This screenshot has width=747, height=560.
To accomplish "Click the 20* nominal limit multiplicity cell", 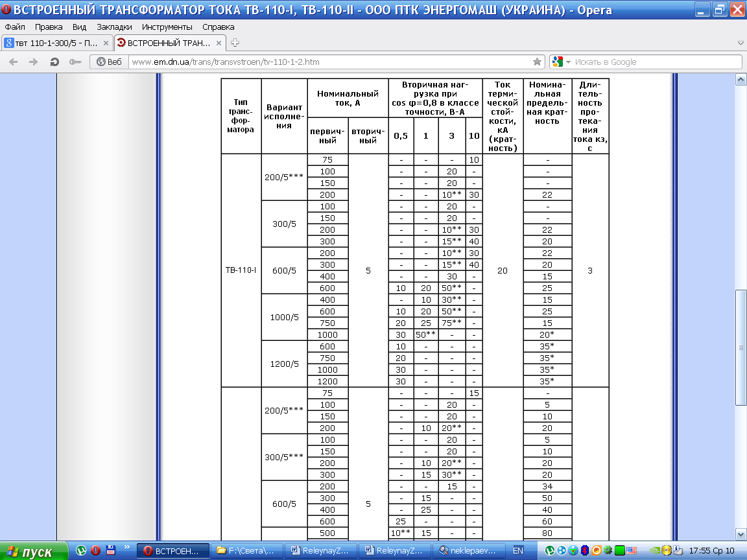I will coord(547,334).
